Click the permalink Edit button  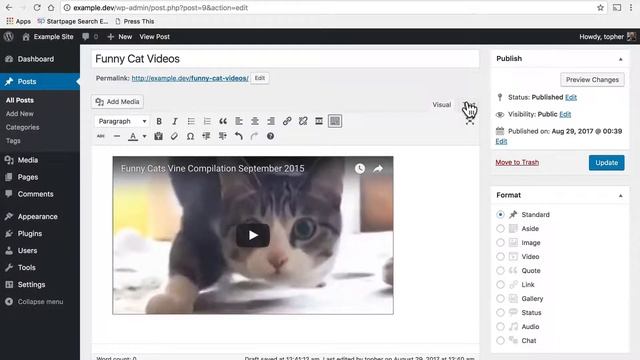[260, 78]
